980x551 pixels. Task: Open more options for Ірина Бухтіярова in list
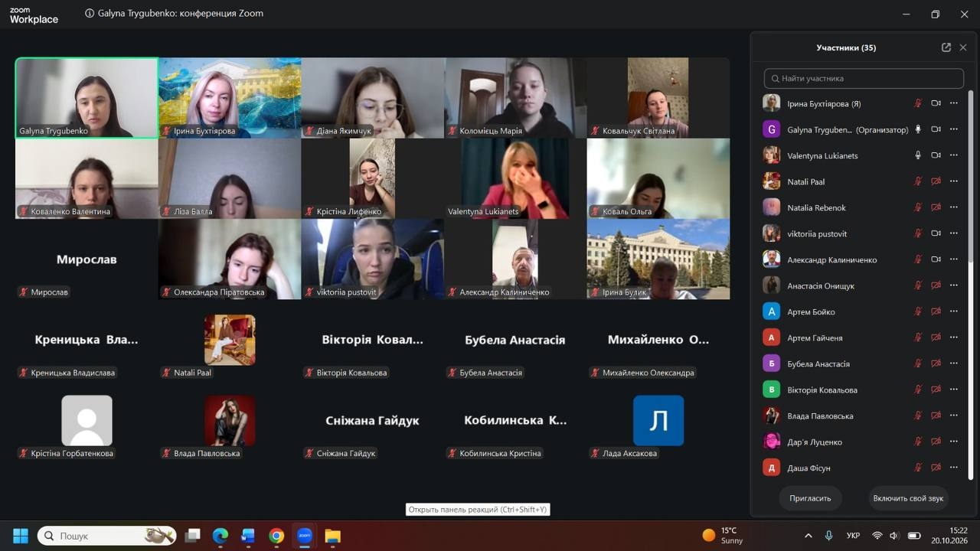954,103
